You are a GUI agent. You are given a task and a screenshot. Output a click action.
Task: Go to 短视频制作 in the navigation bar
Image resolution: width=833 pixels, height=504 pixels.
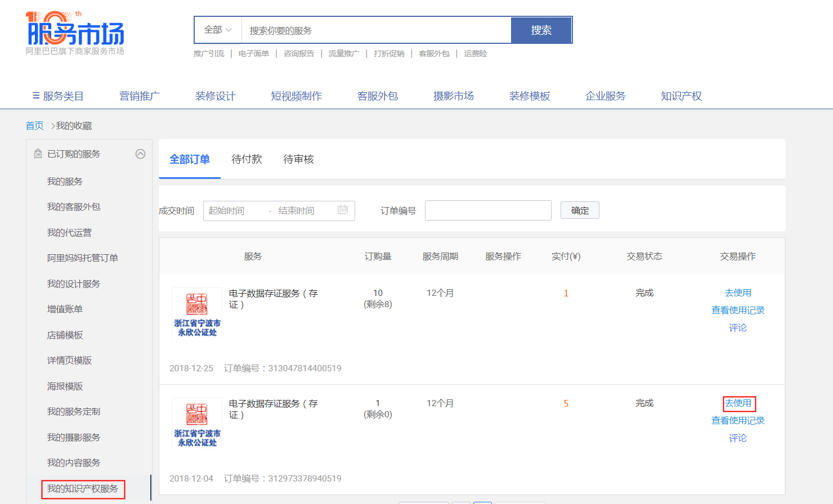coord(297,96)
